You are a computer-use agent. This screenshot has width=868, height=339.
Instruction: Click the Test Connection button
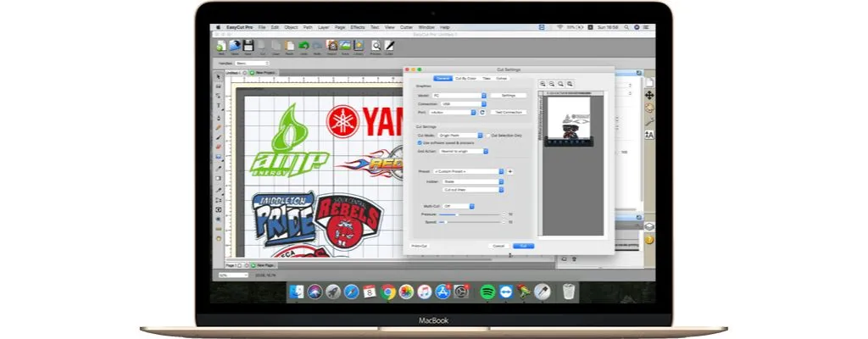tap(509, 113)
